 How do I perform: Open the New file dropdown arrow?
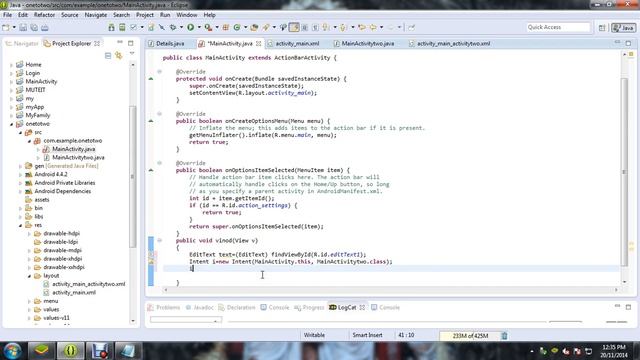tap(14, 27)
